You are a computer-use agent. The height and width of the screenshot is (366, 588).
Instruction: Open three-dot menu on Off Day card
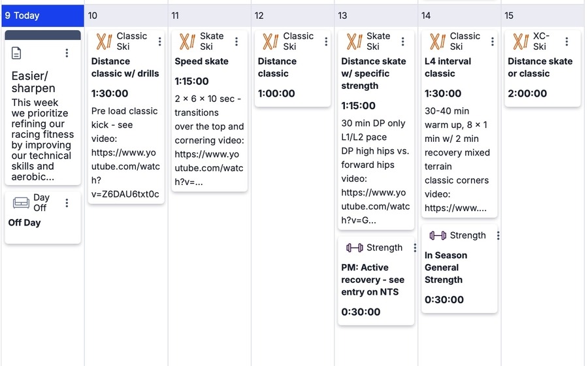pyautogui.click(x=67, y=203)
